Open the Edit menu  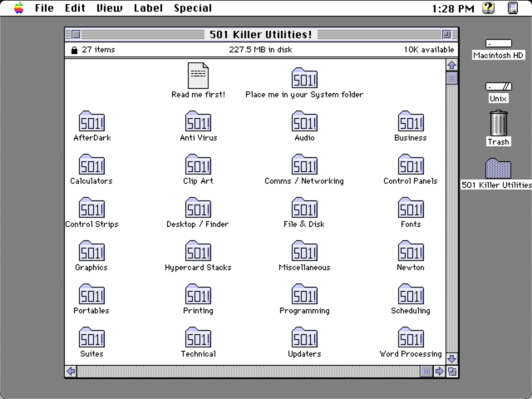(75, 7)
